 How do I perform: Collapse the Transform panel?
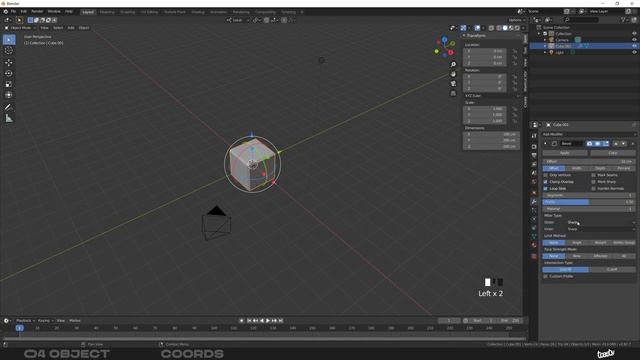click(x=464, y=36)
